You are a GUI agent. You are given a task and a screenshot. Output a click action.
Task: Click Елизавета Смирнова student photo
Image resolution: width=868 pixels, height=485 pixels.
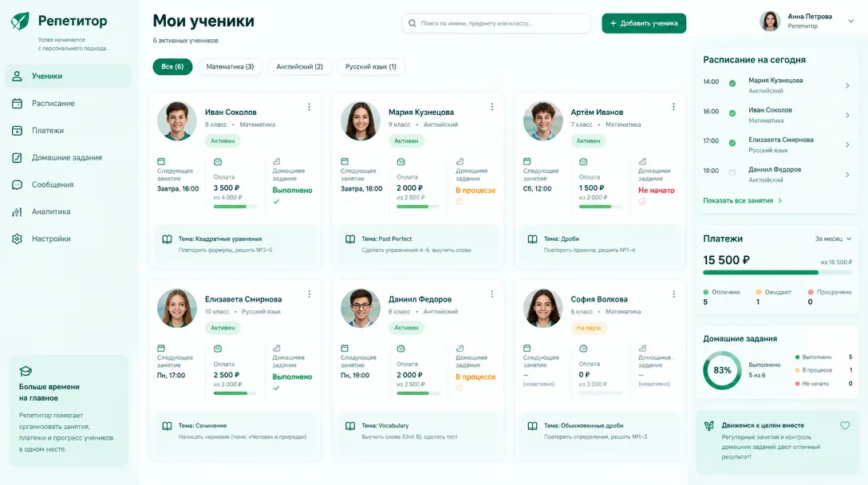point(176,308)
